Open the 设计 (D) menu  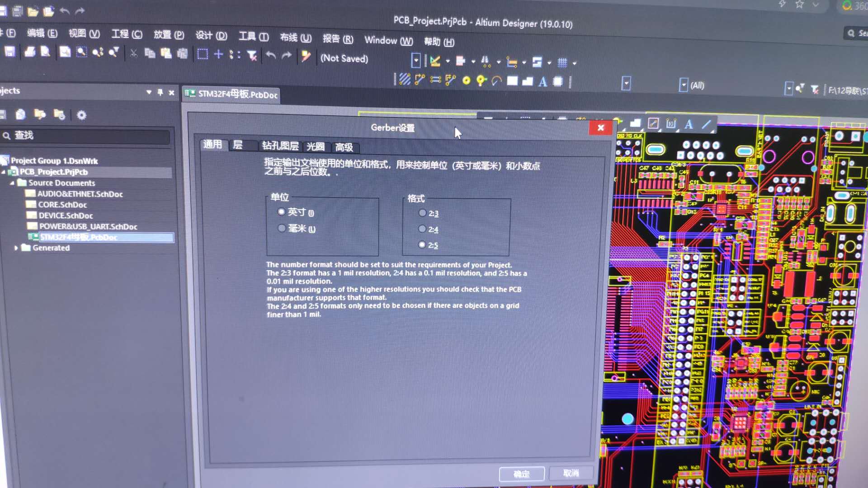tap(211, 36)
